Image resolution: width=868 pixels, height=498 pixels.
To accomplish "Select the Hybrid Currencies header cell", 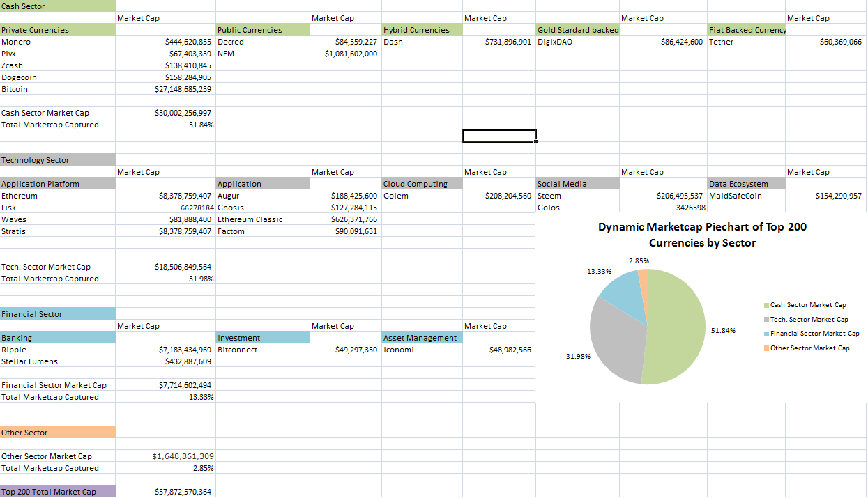I will point(422,30).
